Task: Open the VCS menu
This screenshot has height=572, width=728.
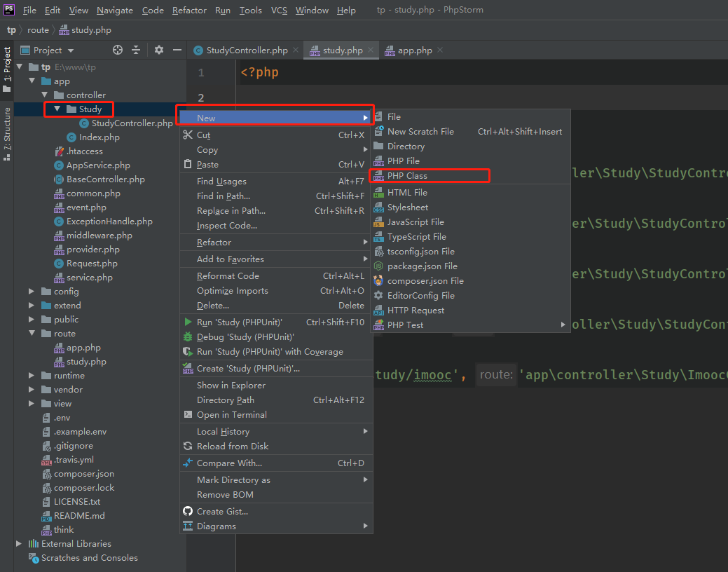Action: [x=279, y=10]
